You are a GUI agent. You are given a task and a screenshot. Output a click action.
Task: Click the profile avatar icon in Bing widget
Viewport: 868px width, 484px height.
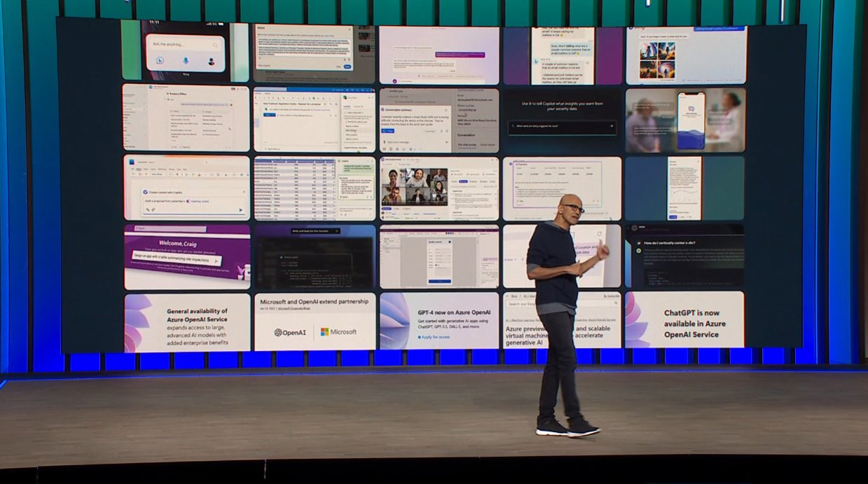click(211, 61)
